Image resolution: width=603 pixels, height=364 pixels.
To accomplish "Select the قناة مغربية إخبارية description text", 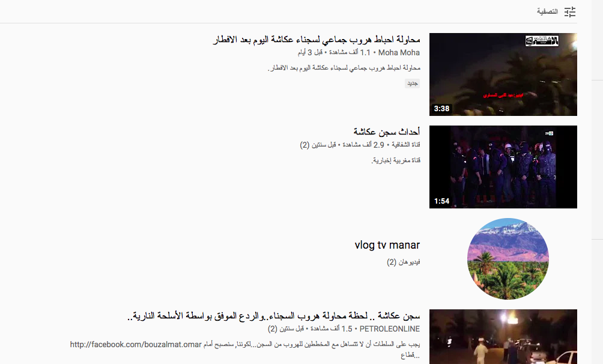I will [396, 160].
